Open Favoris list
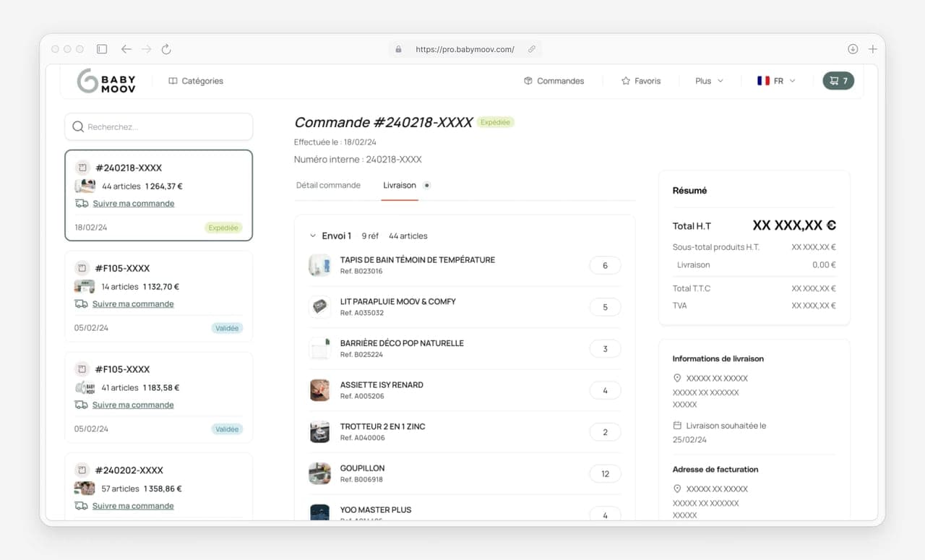925x560 pixels. (x=641, y=81)
